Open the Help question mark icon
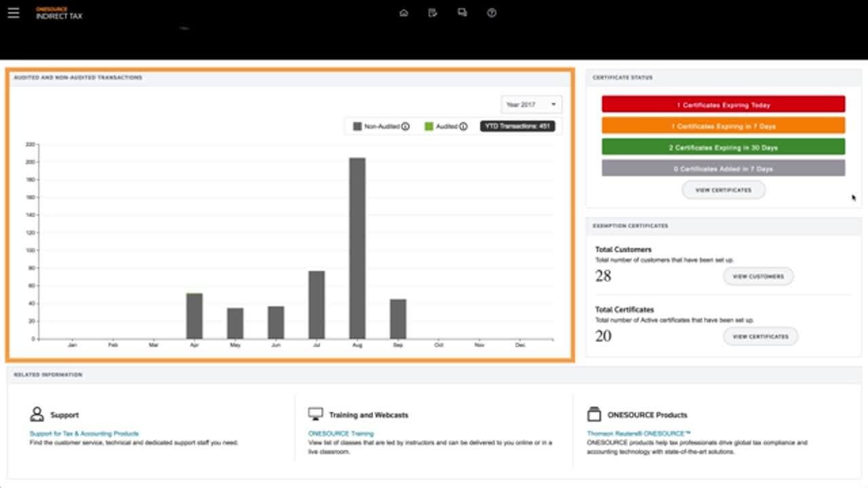This screenshot has width=868, height=488. pos(492,13)
